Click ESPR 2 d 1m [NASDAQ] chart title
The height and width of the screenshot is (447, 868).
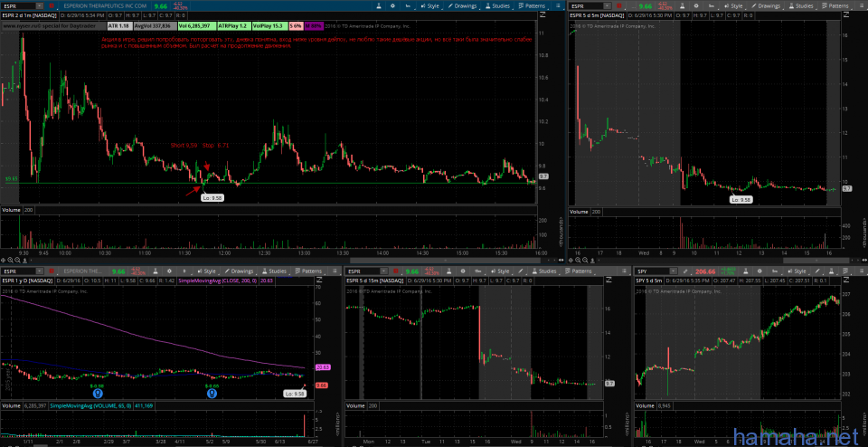tap(29, 15)
